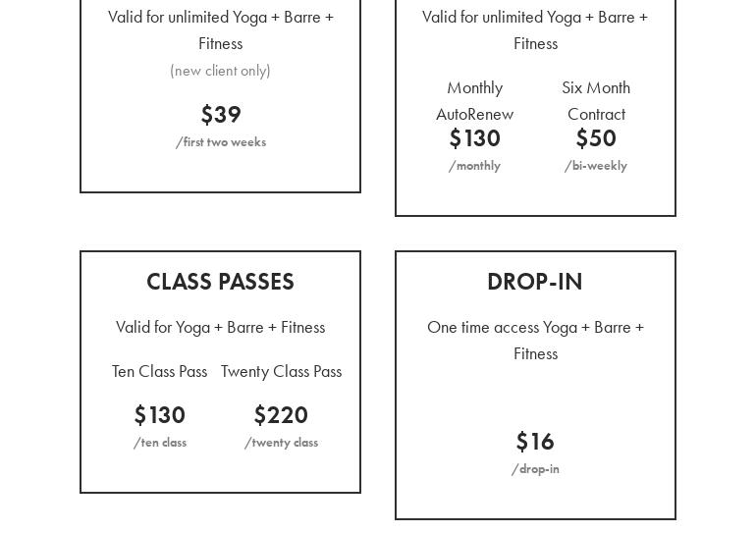This screenshot has height=533, width=756.
Task: Click the $39 first two weeks price
Action: click(x=221, y=115)
